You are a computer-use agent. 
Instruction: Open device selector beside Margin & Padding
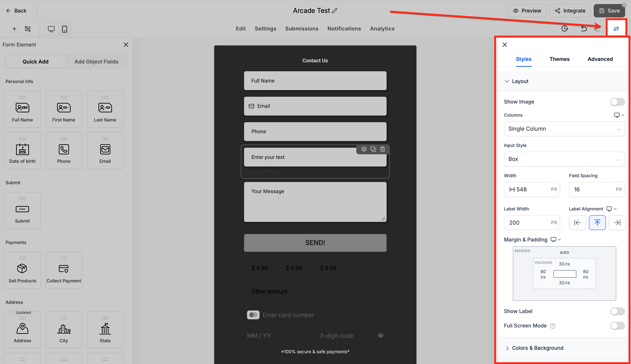click(556, 240)
